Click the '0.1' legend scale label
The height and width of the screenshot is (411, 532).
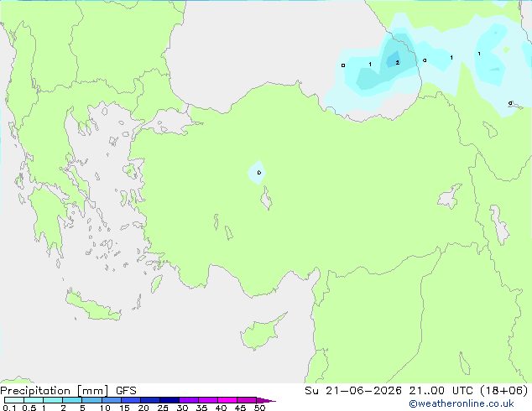point(9,408)
